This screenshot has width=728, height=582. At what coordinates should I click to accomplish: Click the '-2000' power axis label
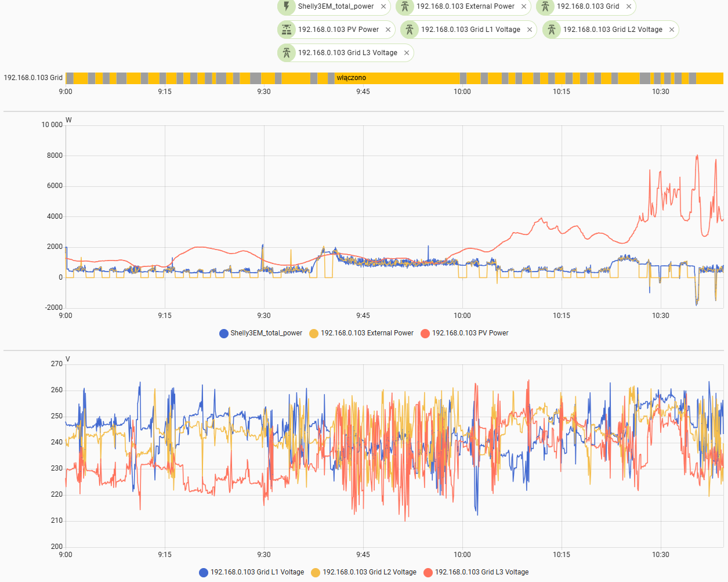pos(54,308)
